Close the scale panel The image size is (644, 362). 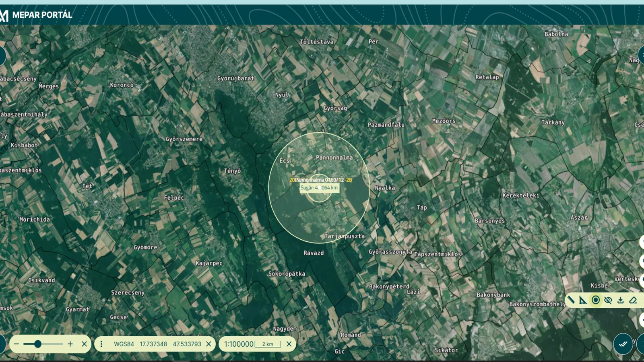tap(289, 344)
